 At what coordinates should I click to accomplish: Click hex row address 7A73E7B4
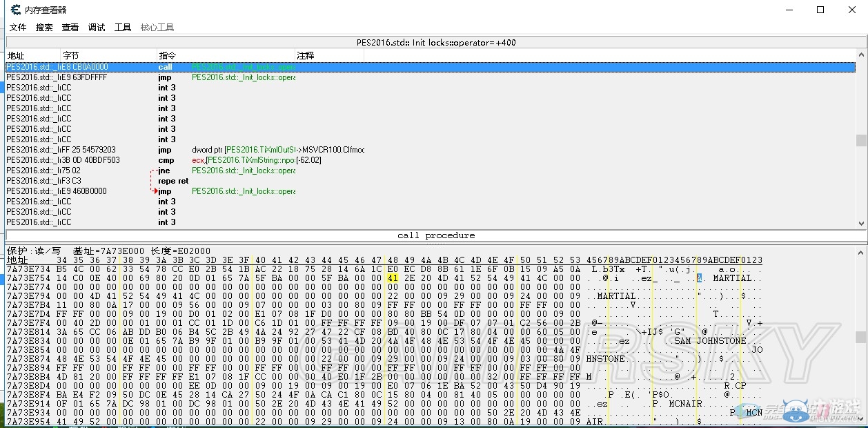point(28,304)
